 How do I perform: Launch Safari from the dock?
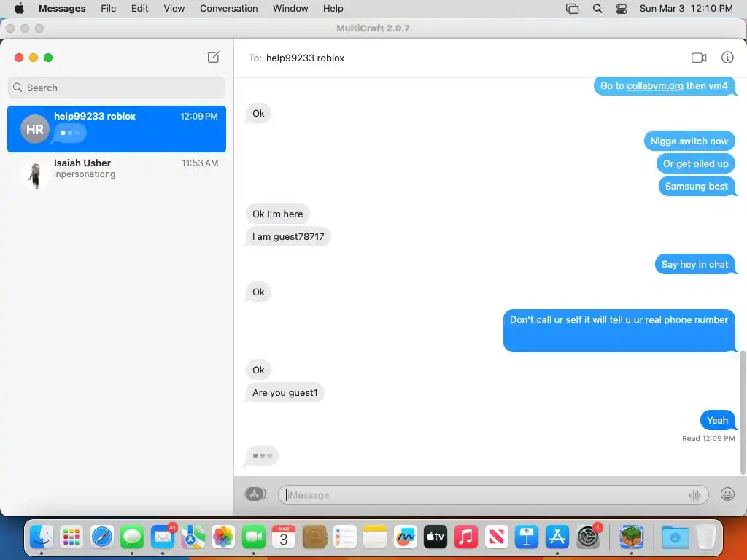(x=102, y=537)
